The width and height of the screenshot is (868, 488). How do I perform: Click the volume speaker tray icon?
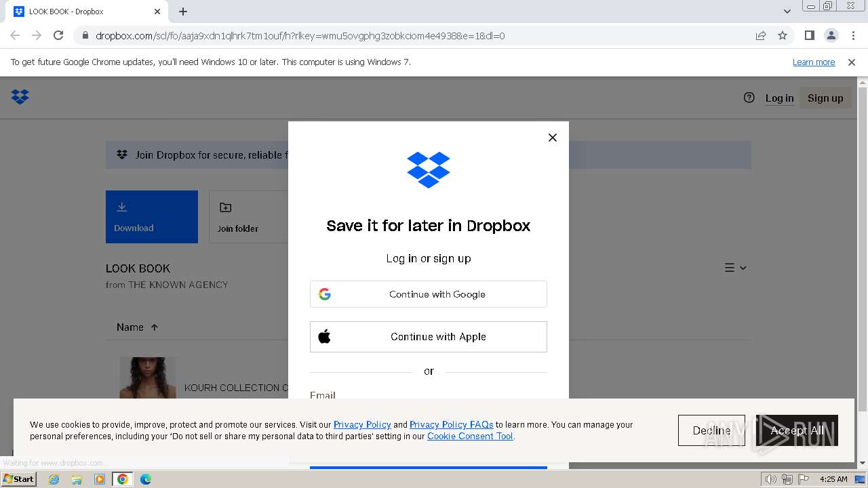click(x=770, y=479)
